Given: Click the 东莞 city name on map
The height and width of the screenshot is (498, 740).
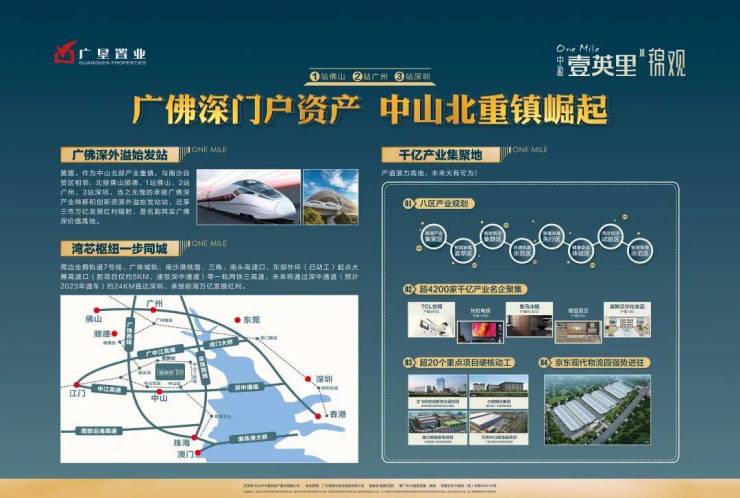Looking at the screenshot, I should 252,320.
